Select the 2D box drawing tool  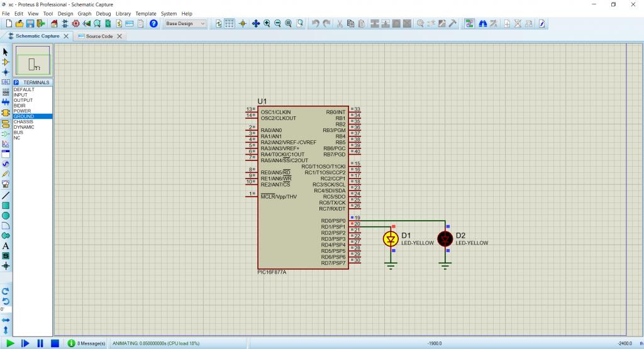tap(6, 206)
